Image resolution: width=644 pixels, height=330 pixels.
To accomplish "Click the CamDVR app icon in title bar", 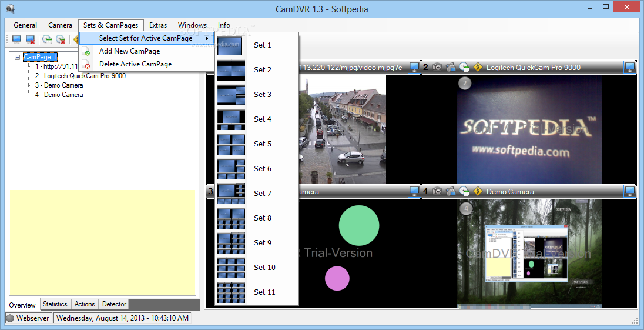I will coord(11,8).
